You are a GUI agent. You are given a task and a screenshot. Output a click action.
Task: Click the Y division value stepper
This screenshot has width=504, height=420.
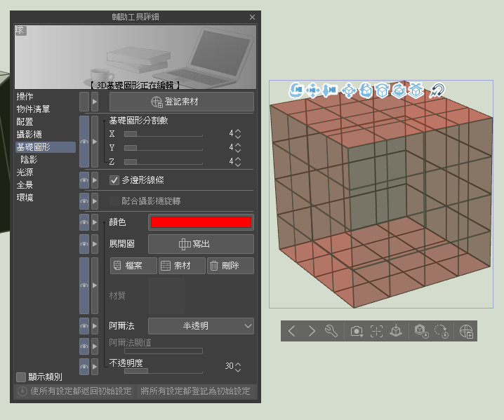tap(238, 148)
